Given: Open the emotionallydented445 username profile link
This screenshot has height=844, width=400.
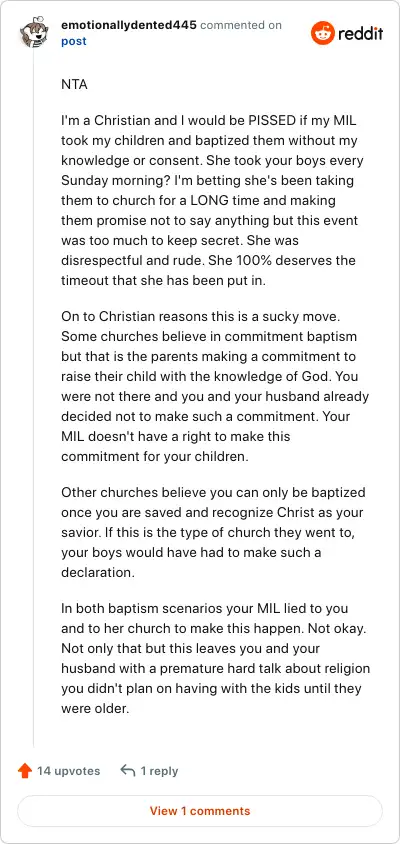Looking at the screenshot, I should [x=129, y=25].
